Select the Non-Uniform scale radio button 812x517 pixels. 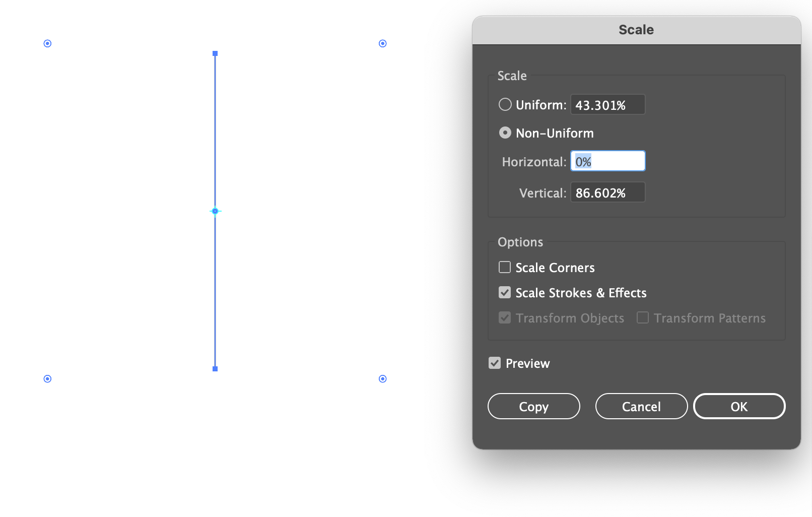pyautogui.click(x=505, y=133)
